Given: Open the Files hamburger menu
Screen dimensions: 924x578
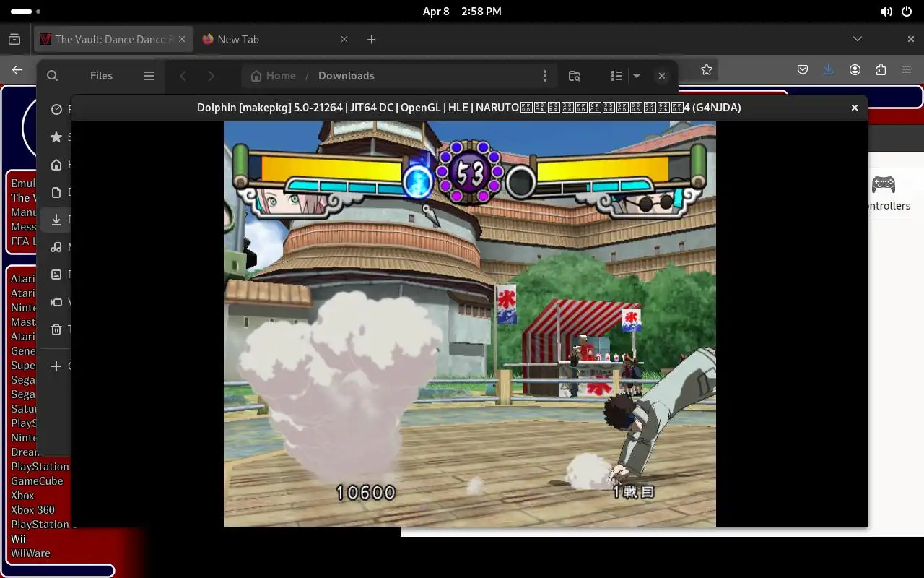Looking at the screenshot, I should pos(149,76).
